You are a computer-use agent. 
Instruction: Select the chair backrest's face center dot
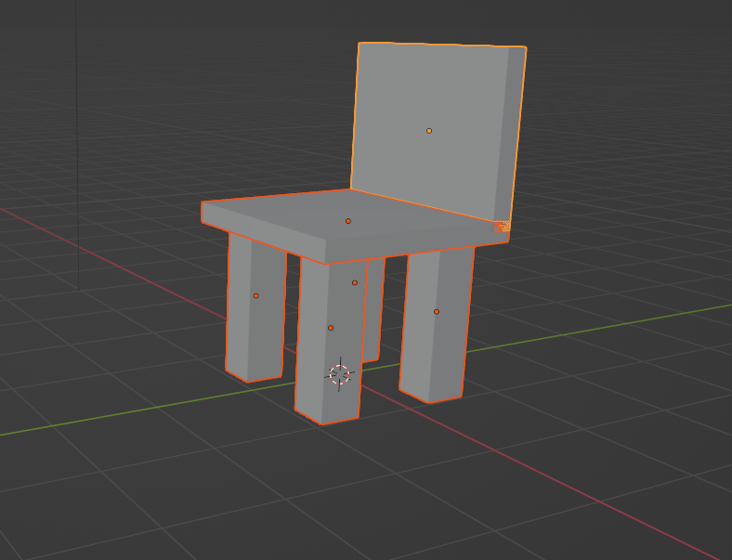429,131
